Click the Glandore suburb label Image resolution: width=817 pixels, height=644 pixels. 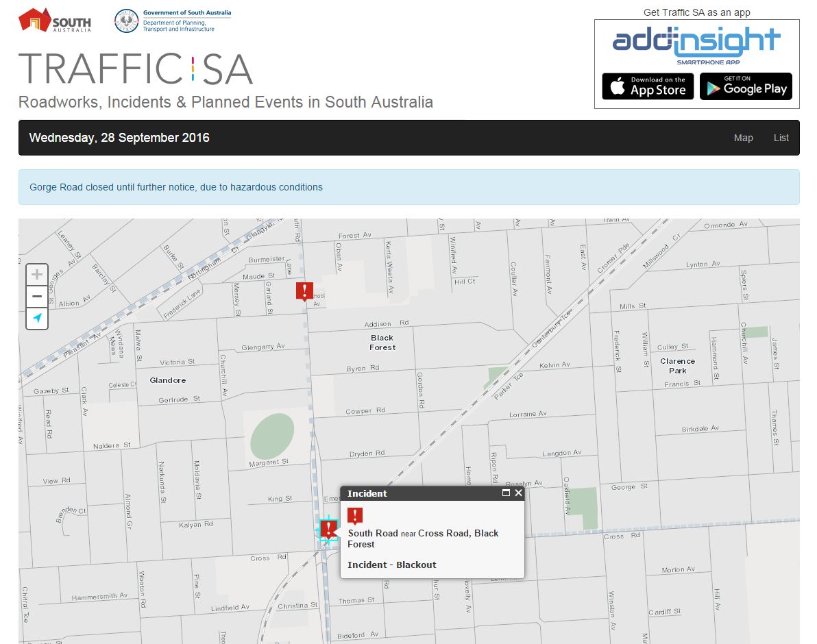point(168,380)
